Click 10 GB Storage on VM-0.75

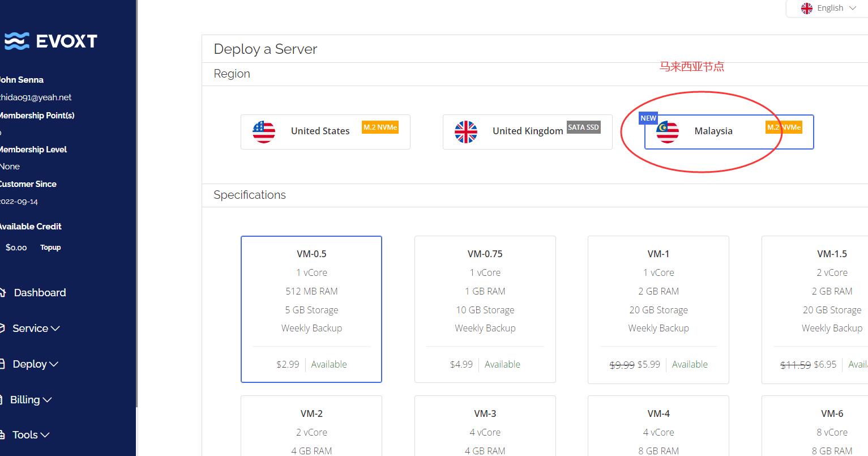pos(485,310)
